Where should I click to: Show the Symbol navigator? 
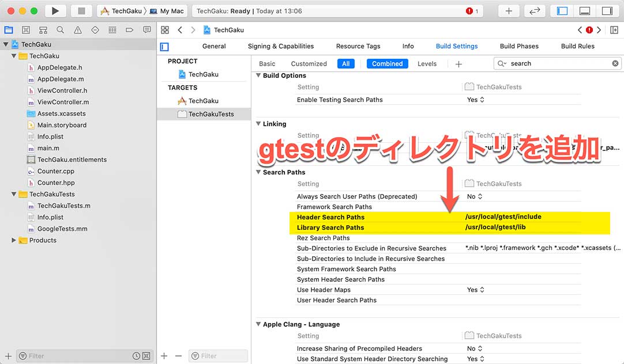tap(43, 30)
